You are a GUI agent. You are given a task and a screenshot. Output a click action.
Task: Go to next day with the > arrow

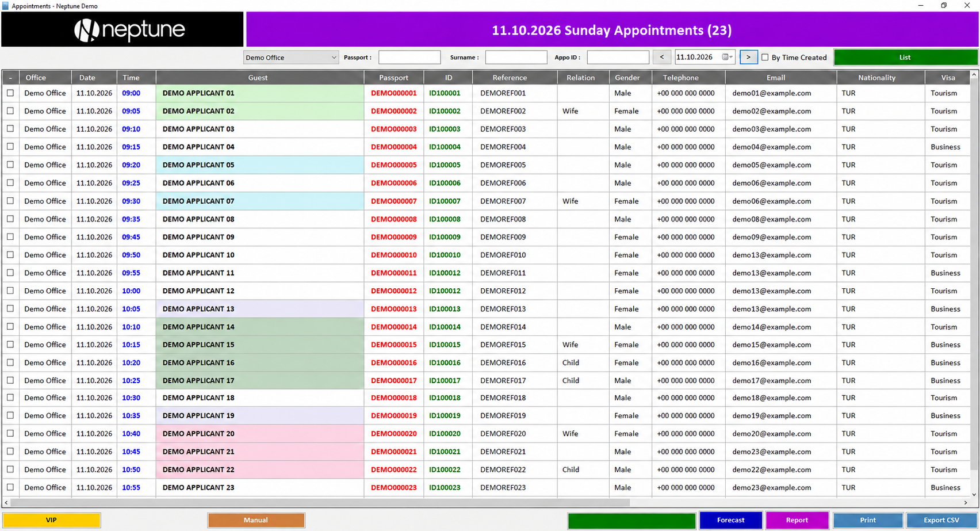[x=748, y=57]
